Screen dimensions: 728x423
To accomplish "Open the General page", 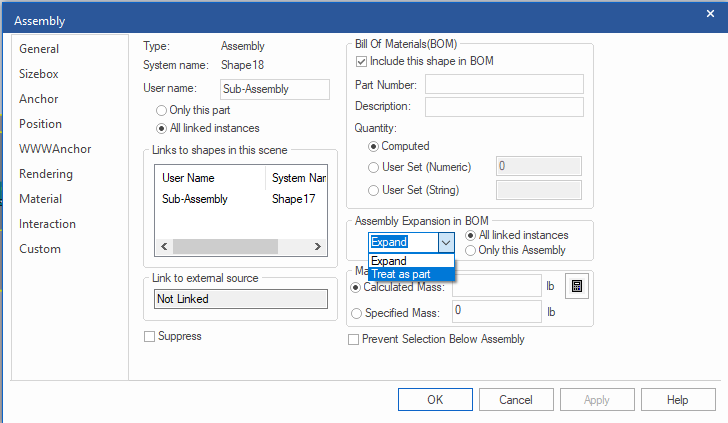I will click(39, 49).
